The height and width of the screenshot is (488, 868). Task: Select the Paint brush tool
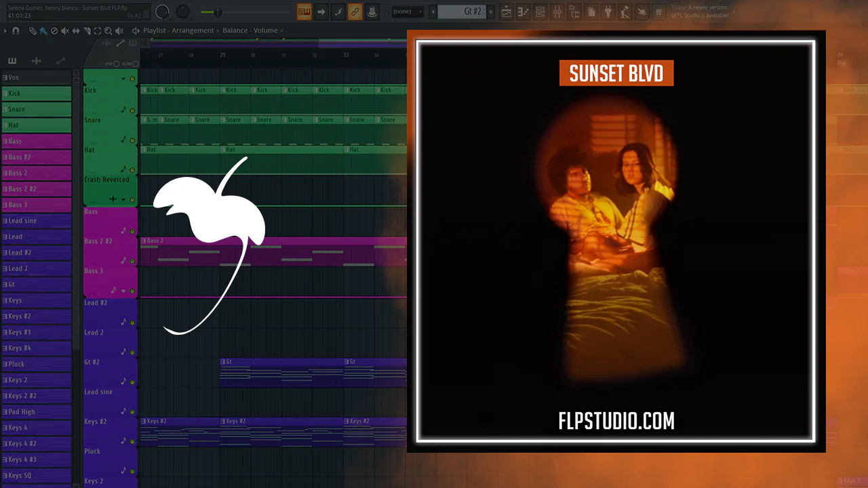pos(43,31)
